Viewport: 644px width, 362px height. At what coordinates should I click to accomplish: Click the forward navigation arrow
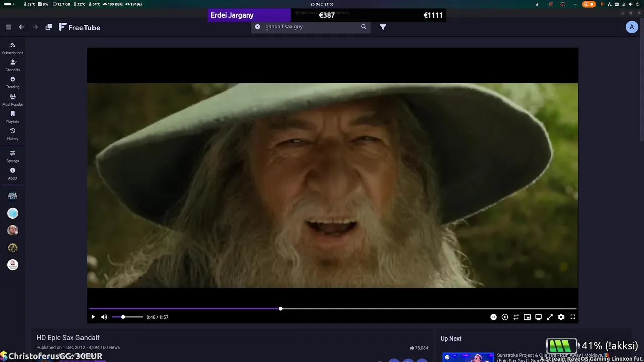coord(35,27)
